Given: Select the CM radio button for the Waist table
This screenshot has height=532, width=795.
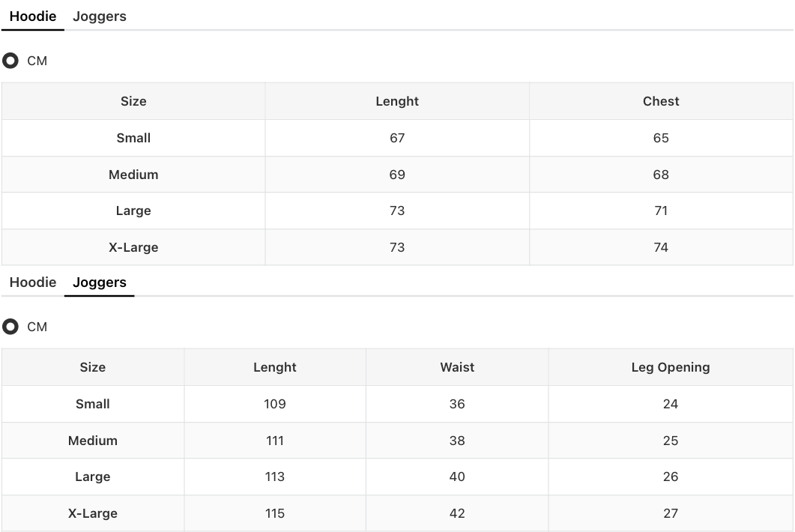Looking at the screenshot, I should click(x=10, y=327).
